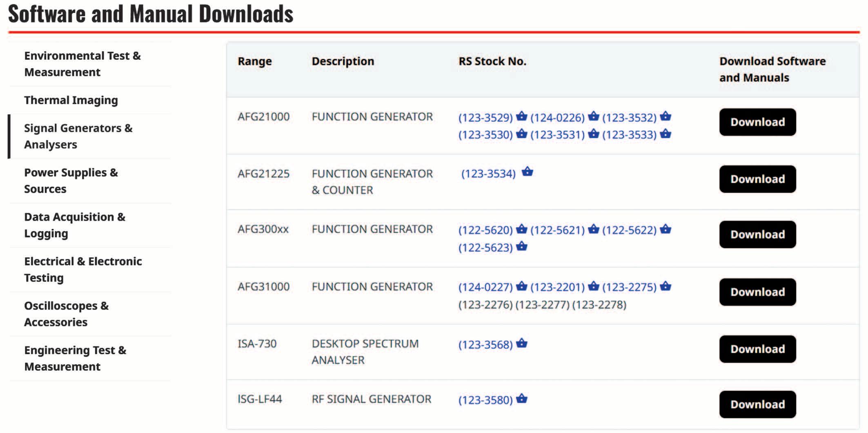Open the Thermal Imaging category
868x433 pixels.
(71, 100)
